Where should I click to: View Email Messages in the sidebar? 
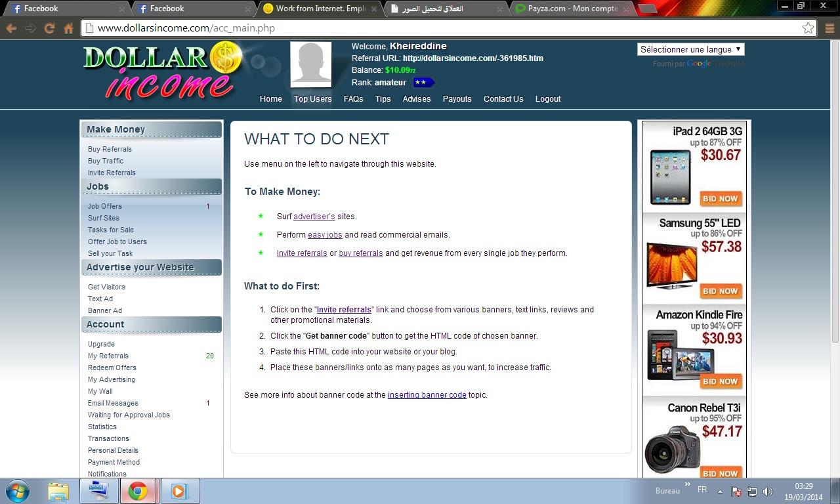click(113, 403)
